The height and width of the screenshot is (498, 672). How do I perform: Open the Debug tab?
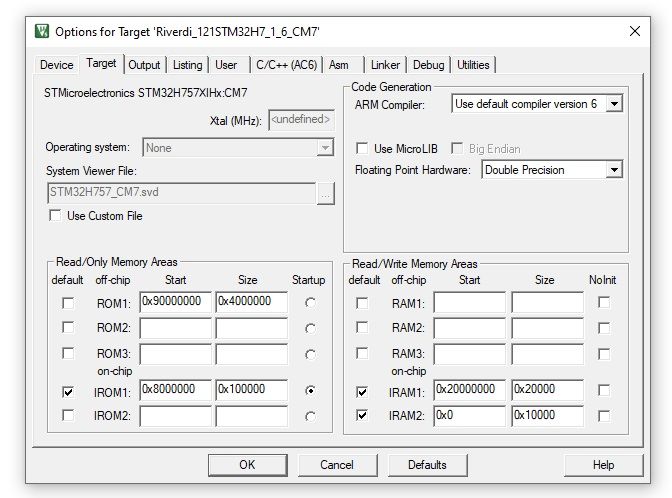pos(429,65)
